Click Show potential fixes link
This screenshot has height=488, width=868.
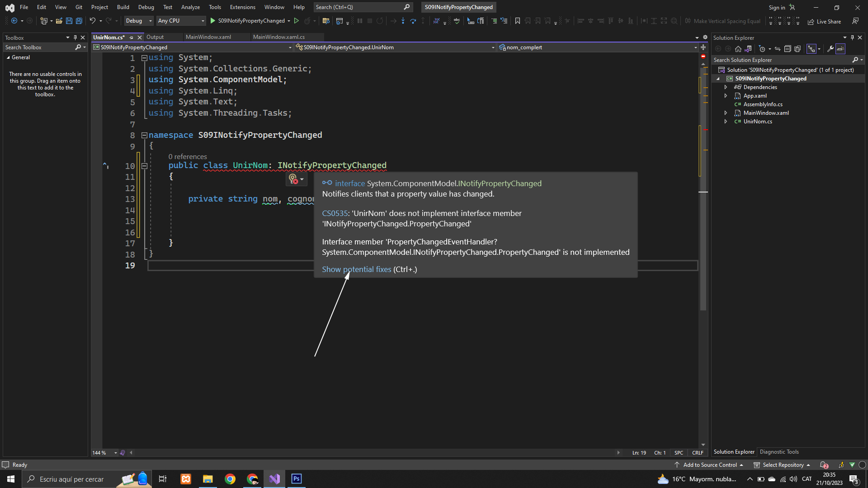point(356,269)
